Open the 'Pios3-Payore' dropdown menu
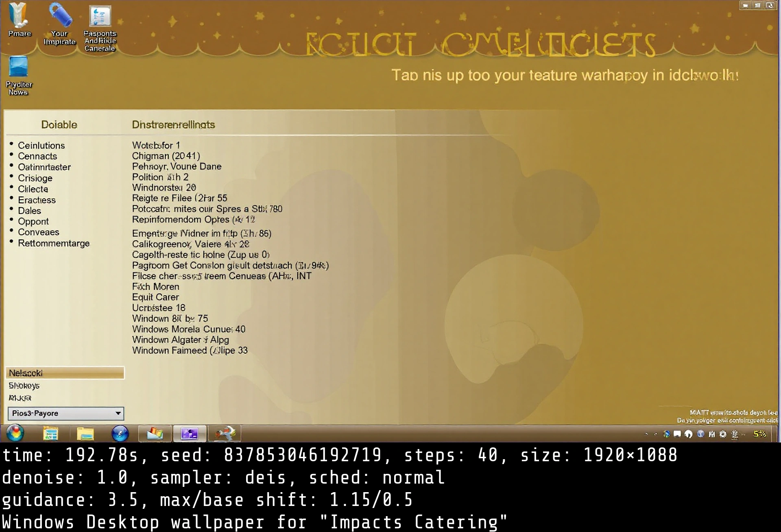This screenshot has width=781, height=532. [65, 413]
